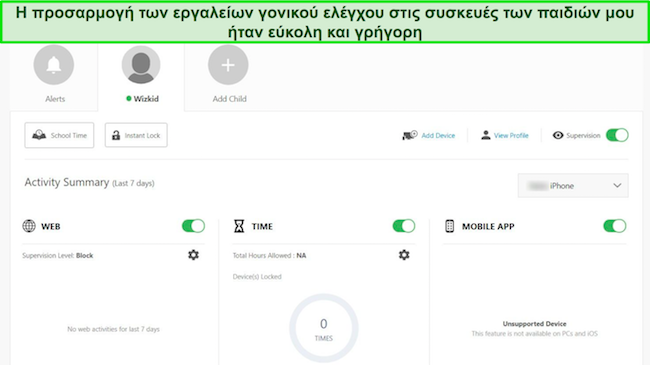650x365 pixels.
Task: Click the Add Child plus icon
Action: coord(228,65)
